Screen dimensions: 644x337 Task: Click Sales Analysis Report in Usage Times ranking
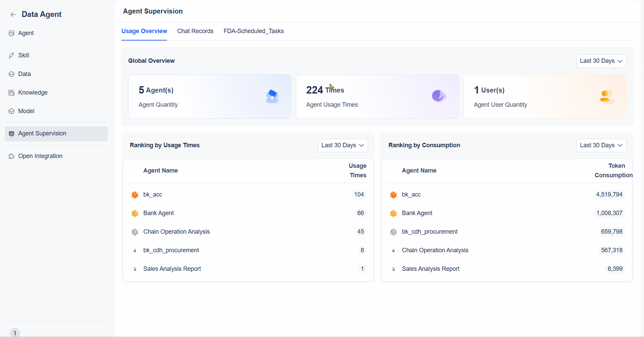pos(172,269)
